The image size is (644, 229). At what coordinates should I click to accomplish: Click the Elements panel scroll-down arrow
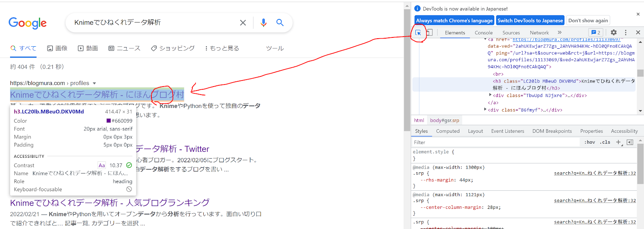640,111
